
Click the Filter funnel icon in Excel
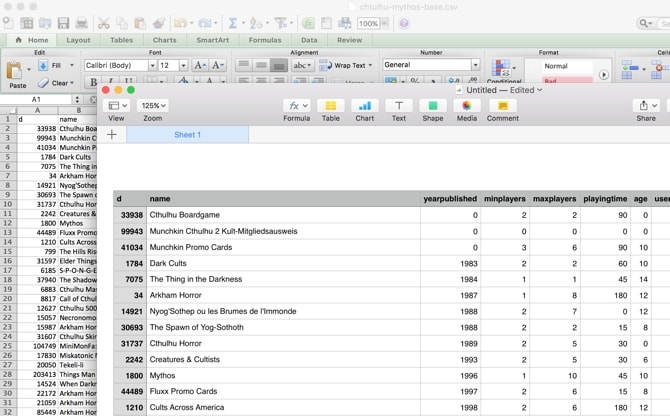click(280, 23)
